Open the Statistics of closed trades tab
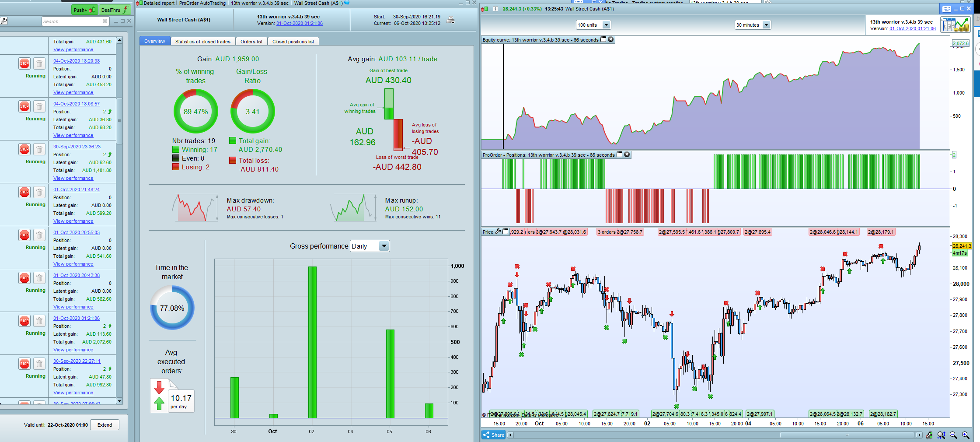 [203, 42]
